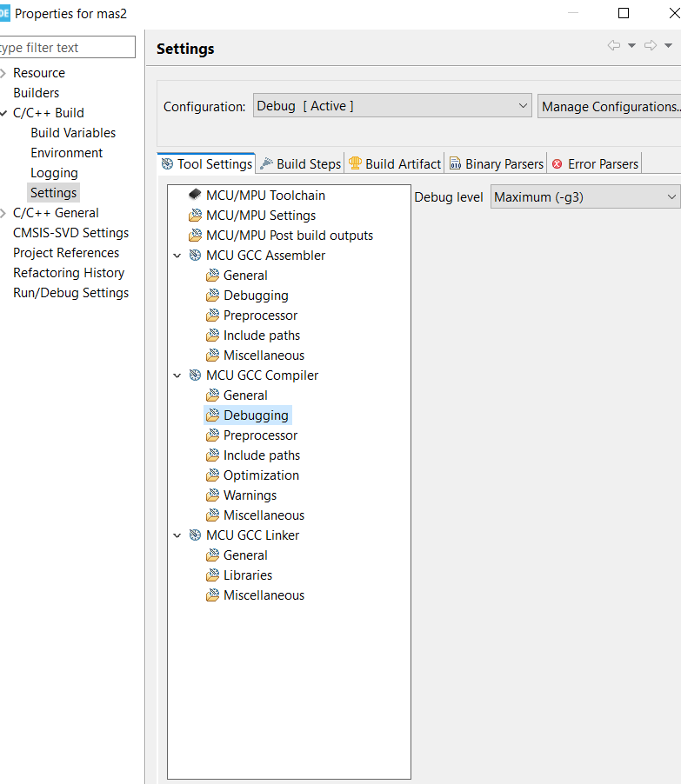Select Optimization label under MCU GCC Compiler
The height and width of the screenshot is (784, 681).
point(261,475)
